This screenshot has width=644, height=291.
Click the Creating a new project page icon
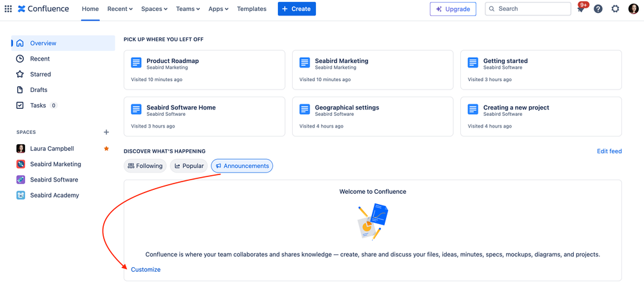(x=473, y=109)
